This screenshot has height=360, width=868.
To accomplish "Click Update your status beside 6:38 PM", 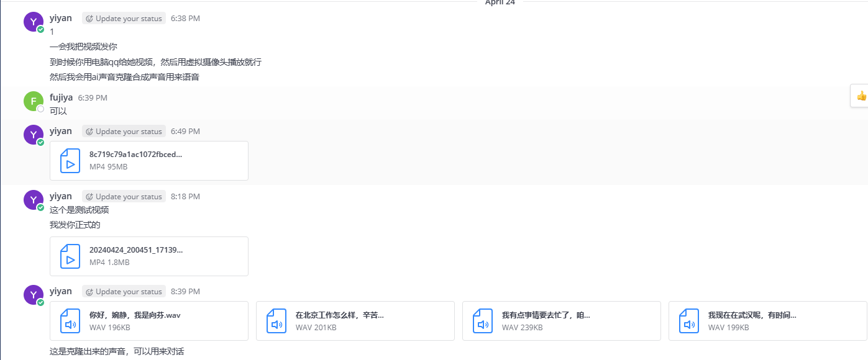I will click(124, 19).
